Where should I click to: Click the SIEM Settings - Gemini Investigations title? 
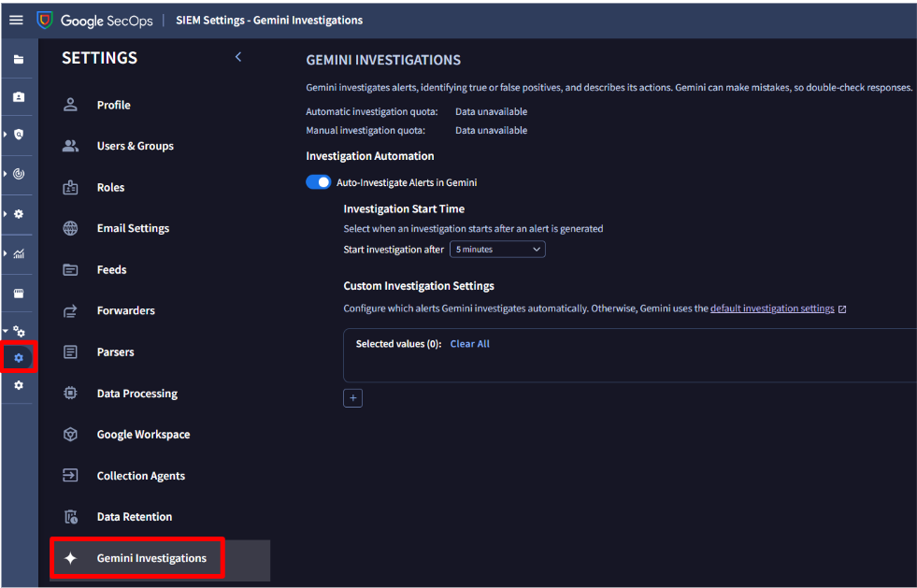[x=269, y=20]
